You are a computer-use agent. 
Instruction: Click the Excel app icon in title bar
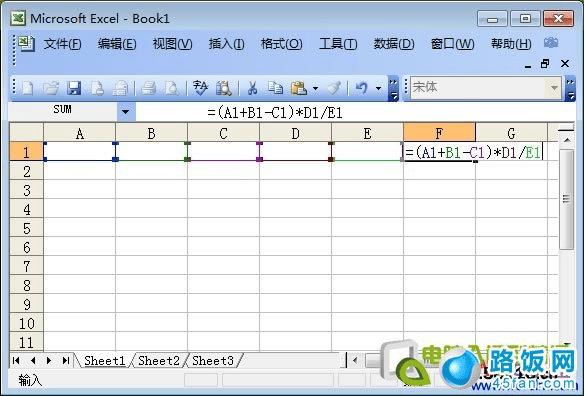[18, 18]
